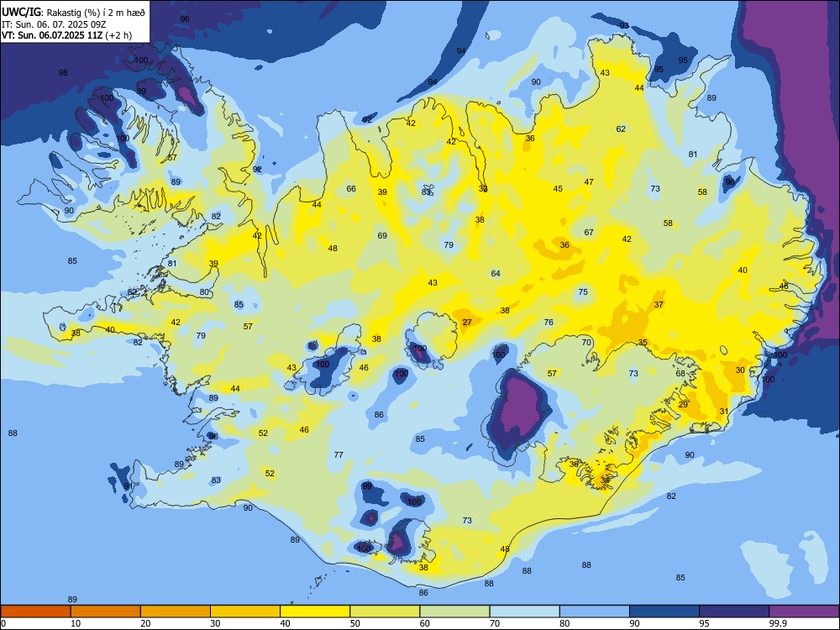Click the 'VT: Sun. 06.07.2025 11Z (+2 h)' line
840x630 pixels.
coord(66,35)
